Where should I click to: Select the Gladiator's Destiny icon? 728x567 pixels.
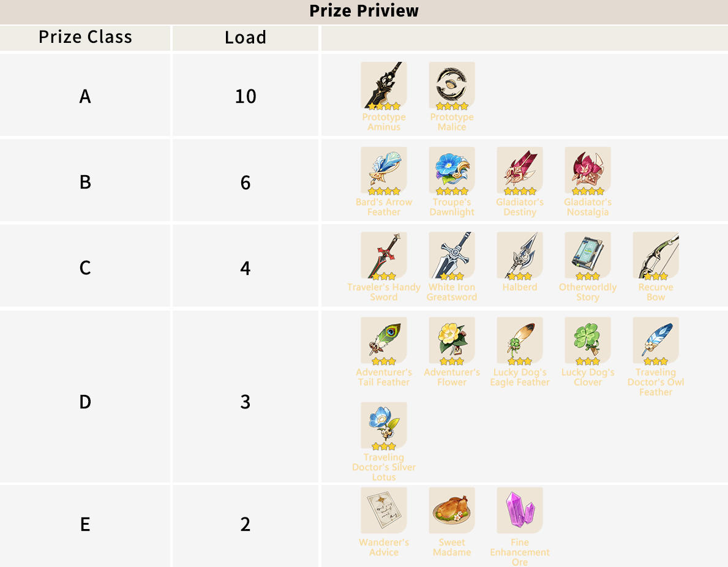[x=520, y=170]
